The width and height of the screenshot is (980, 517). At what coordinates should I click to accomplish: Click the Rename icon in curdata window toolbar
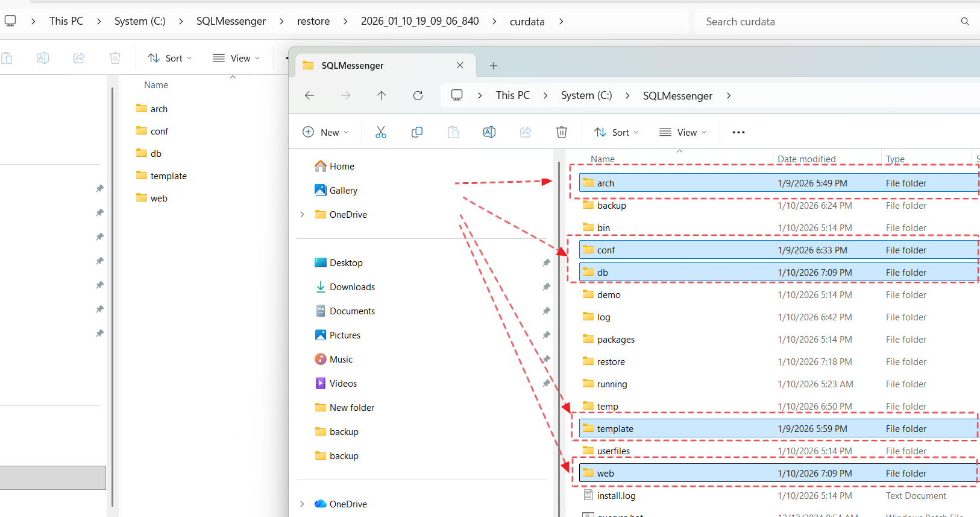coord(43,58)
